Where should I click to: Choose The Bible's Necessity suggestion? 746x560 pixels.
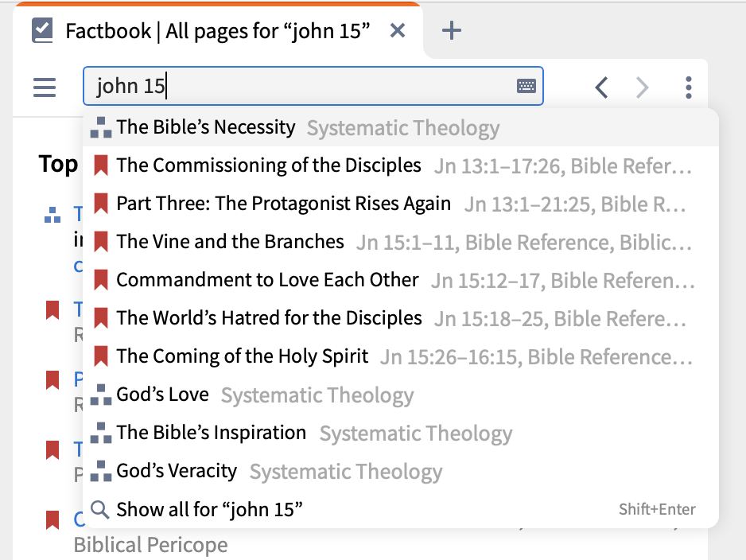tap(401, 127)
